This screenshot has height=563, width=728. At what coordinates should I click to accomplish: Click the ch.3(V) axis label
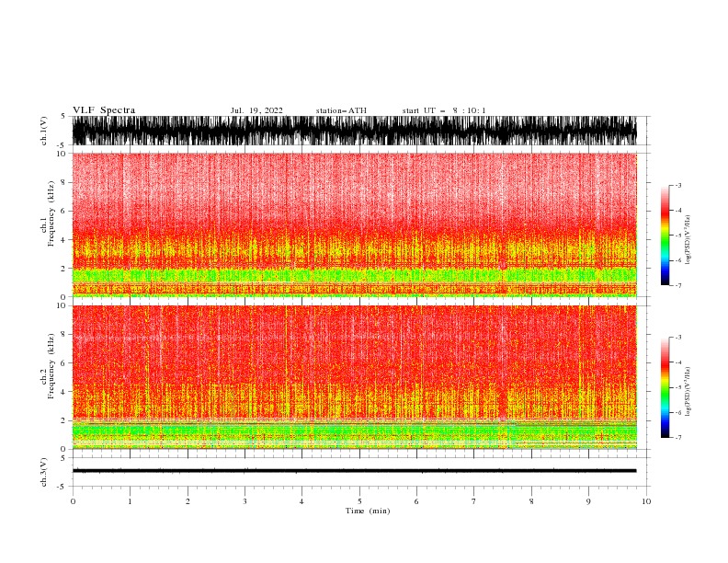(44, 472)
